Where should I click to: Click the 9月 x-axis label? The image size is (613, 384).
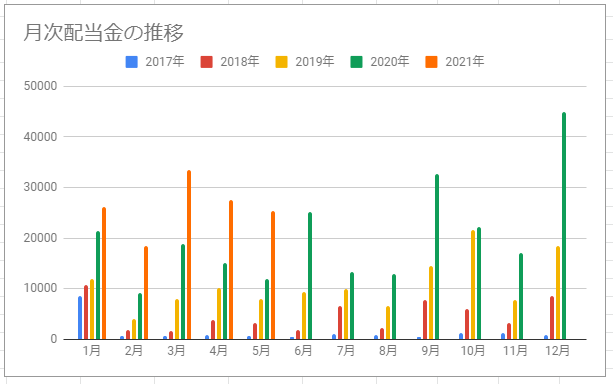click(x=430, y=351)
